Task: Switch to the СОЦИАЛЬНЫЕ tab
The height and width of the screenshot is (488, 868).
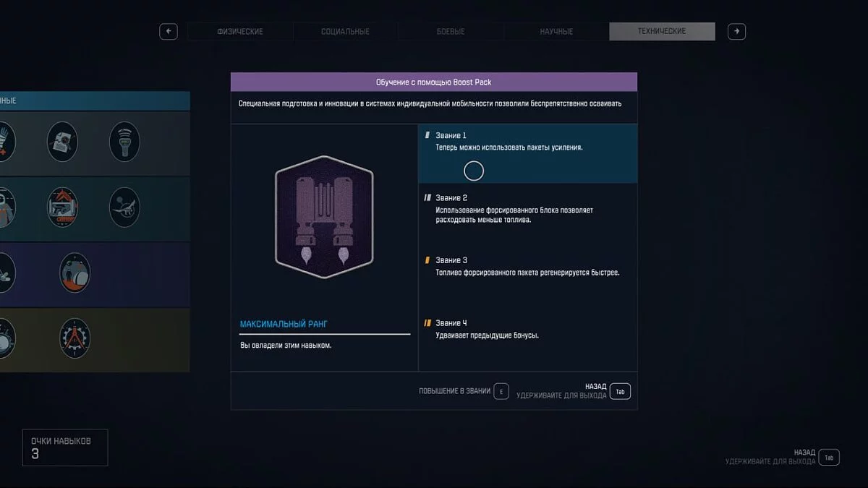Action: [345, 32]
